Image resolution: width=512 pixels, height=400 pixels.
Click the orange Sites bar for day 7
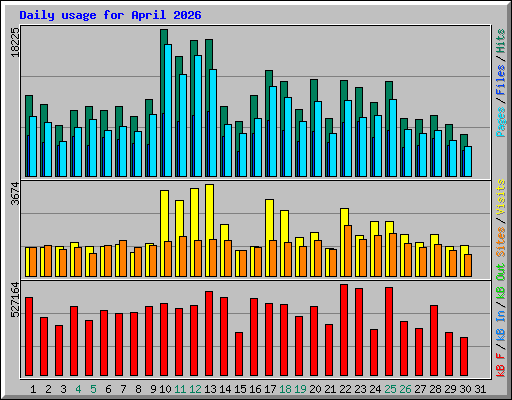[123, 258]
